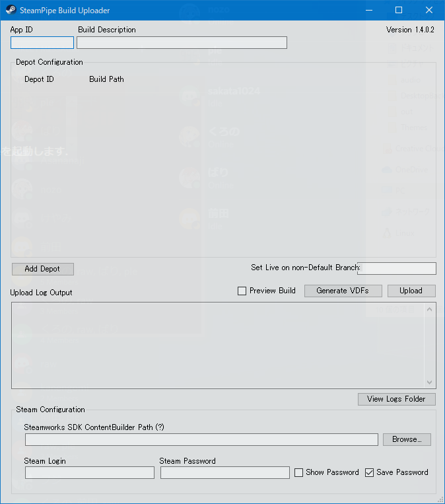Click the Steam Login text field
Screen dimensions: 445x504
(90, 473)
